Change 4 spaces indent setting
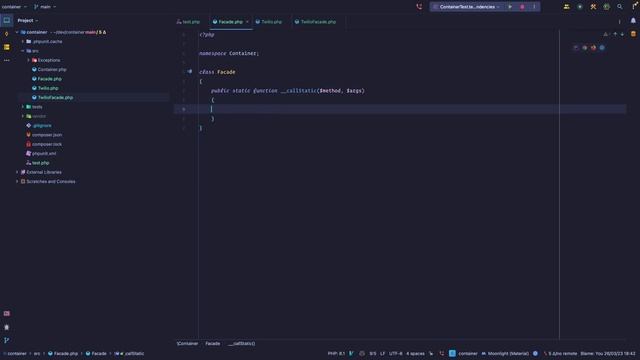This screenshot has width=640, height=360. click(415, 354)
